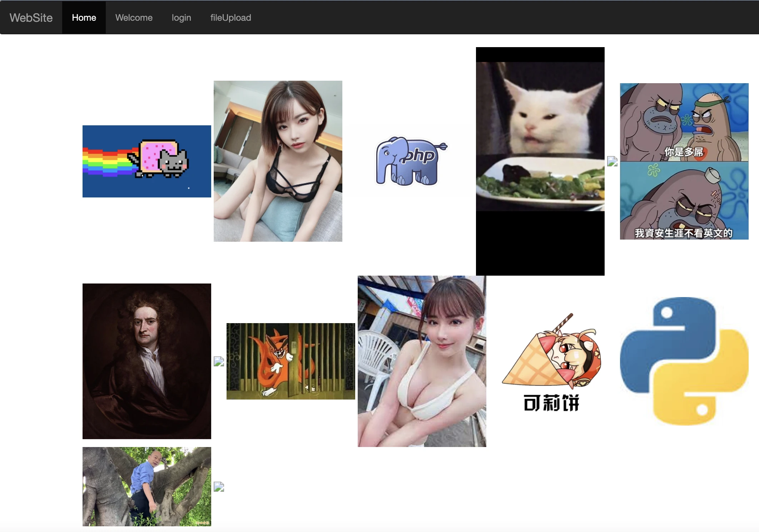Open the login page link

tap(181, 17)
